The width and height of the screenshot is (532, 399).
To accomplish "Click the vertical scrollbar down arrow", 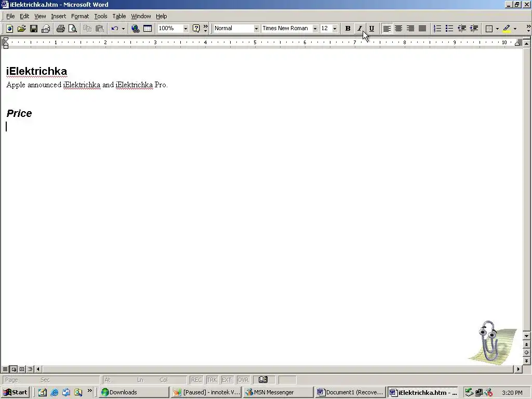I will (x=527, y=336).
